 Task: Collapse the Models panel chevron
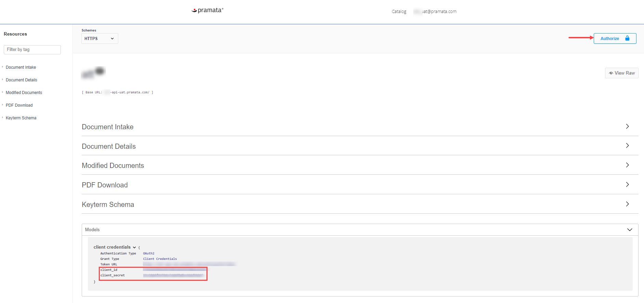[x=630, y=229]
